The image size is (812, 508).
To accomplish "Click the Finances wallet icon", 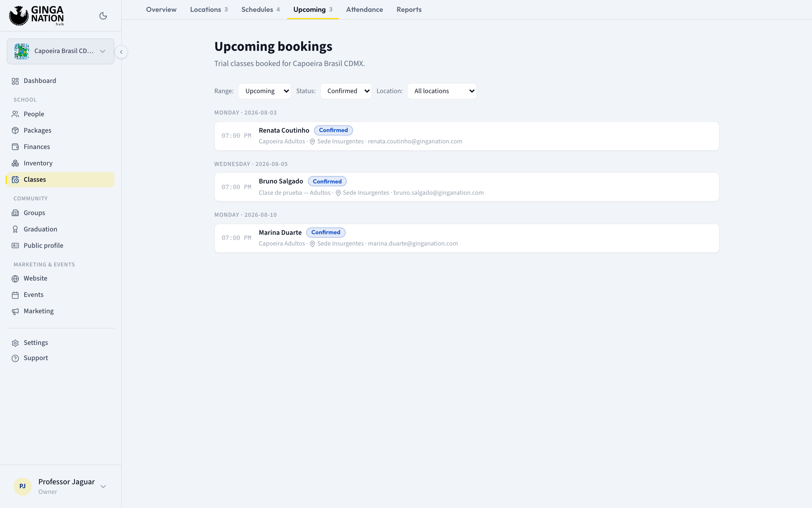I will coord(15,147).
